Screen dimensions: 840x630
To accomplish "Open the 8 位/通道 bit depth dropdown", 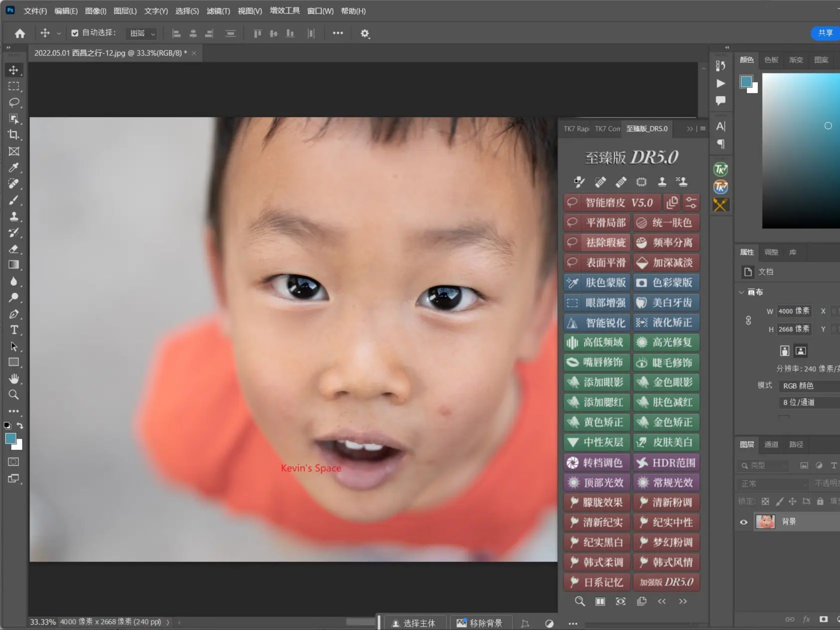I will 809,402.
